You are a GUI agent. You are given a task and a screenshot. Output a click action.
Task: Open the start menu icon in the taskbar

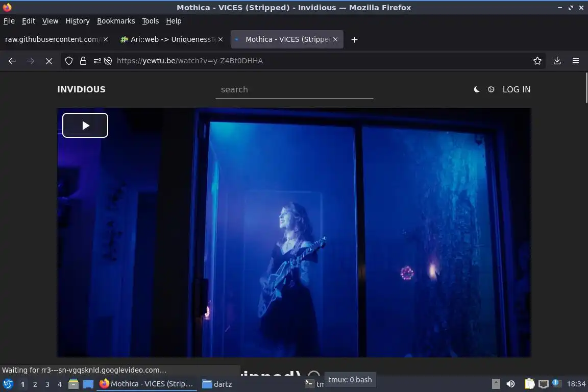point(8,384)
